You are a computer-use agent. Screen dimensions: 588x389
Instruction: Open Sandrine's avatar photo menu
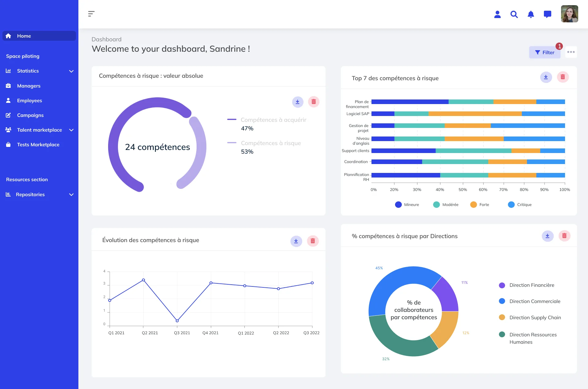click(569, 14)
